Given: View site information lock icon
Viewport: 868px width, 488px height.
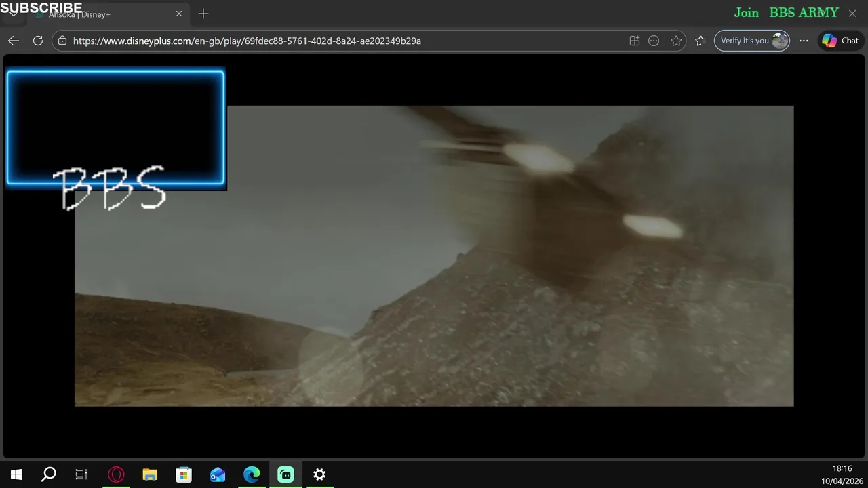Looking at the screenshot, I should (62, 41).
